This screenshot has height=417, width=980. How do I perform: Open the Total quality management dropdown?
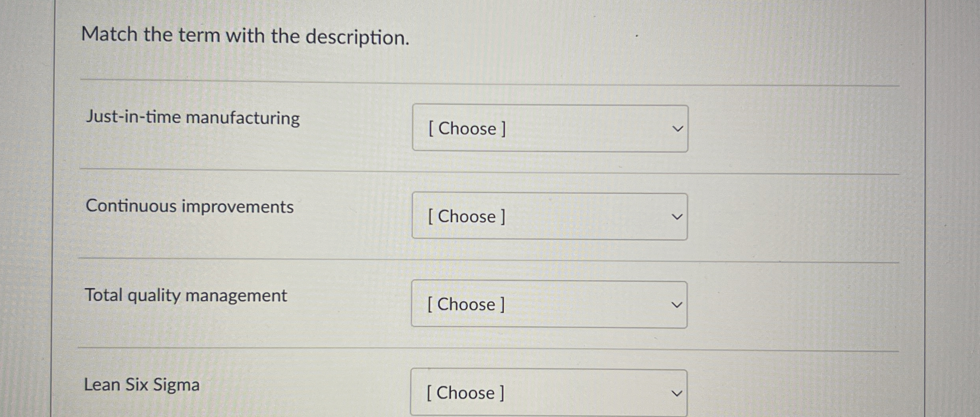pyautogui.click(x=549, y=304)
